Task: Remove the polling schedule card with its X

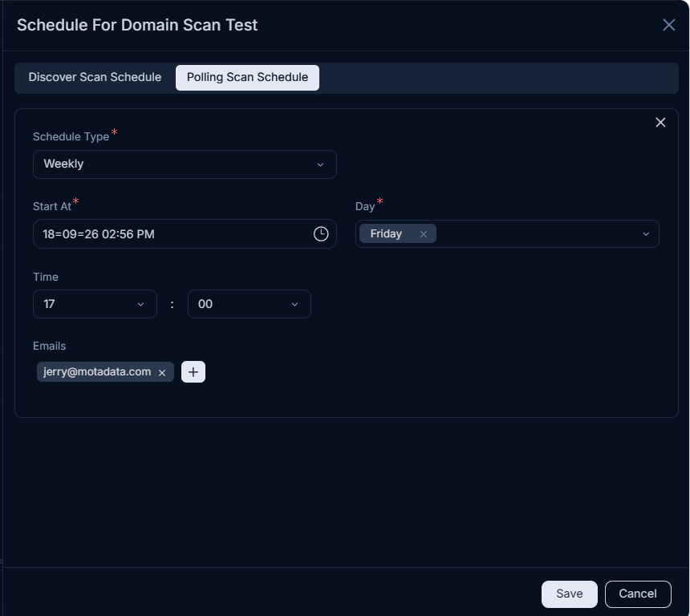Action: pyautogui.click(x=660, y=123)
